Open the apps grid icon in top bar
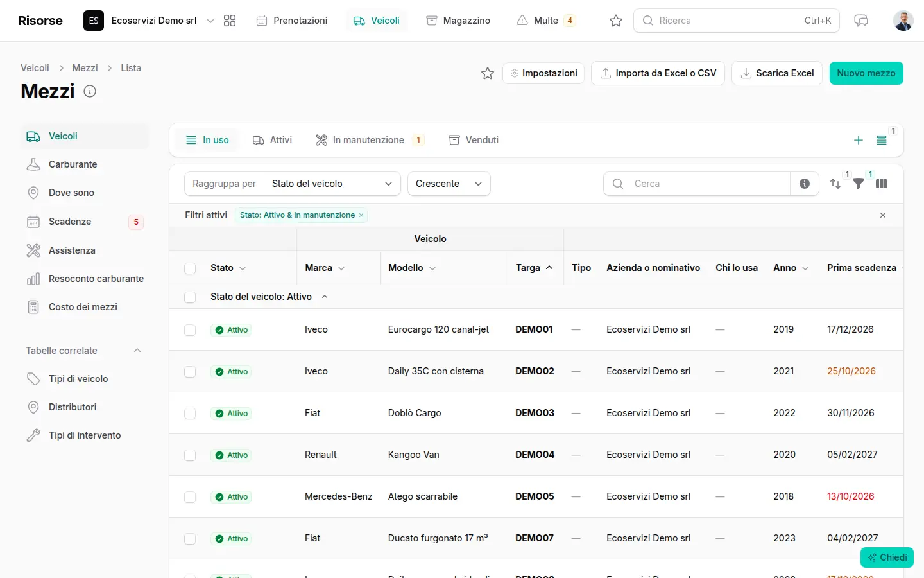Viewport: 924px width, 578px height. point(230,21)
